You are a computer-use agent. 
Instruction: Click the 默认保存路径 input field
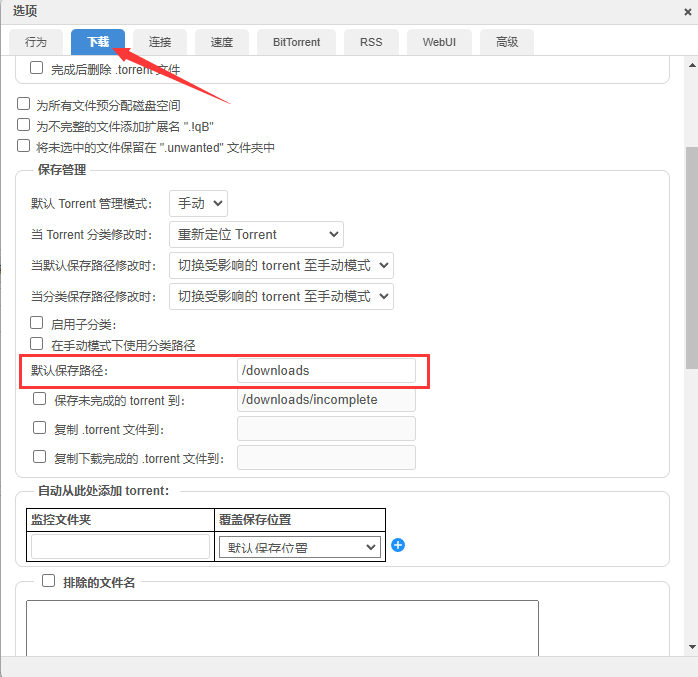click(x=326, y=370)
